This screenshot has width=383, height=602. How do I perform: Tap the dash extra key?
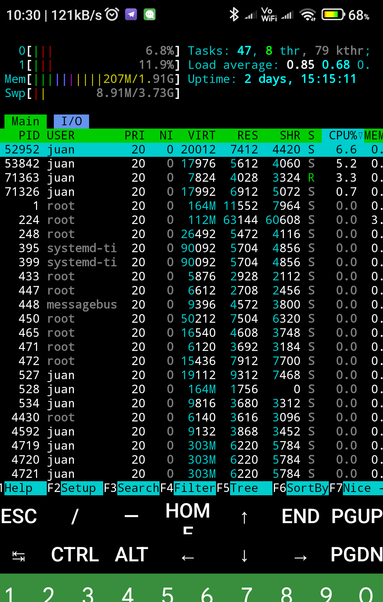(x=131, y=516)
